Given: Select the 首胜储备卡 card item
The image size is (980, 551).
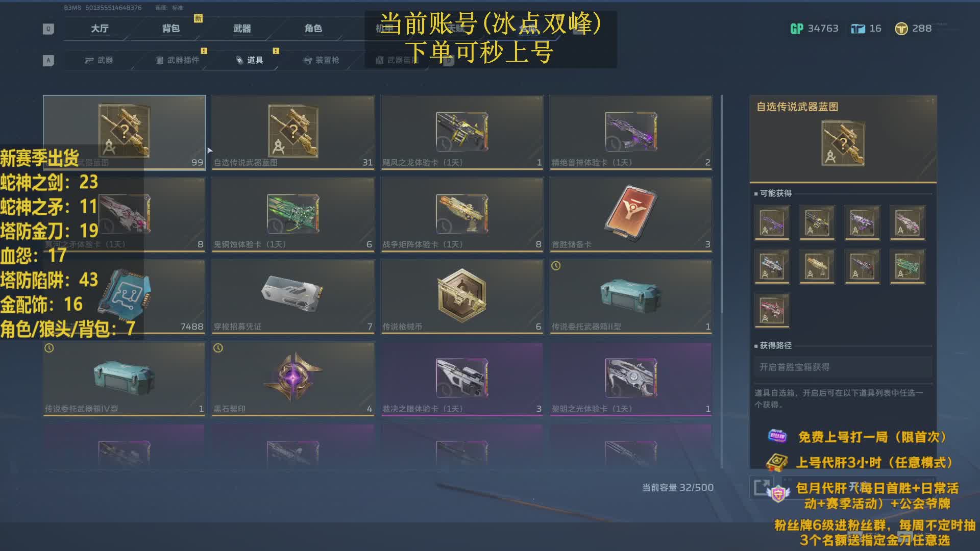Looking at the screenshot, I should coord(630,214).
